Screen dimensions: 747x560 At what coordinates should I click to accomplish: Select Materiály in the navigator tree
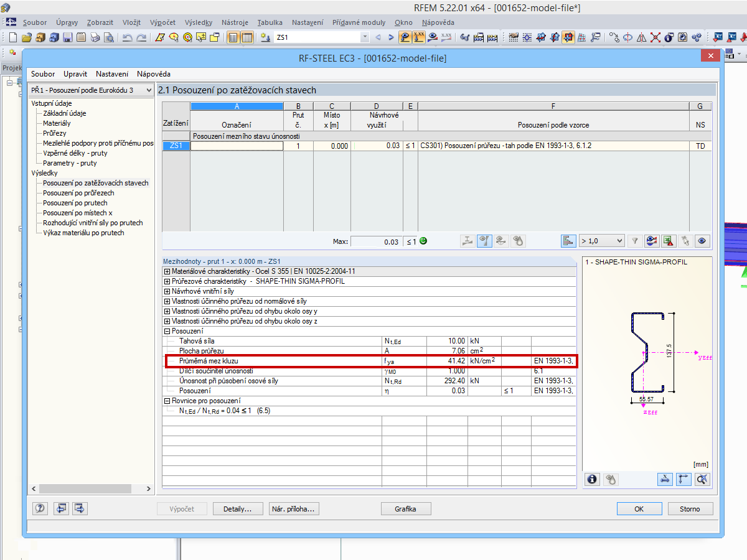tap(57, 123)
